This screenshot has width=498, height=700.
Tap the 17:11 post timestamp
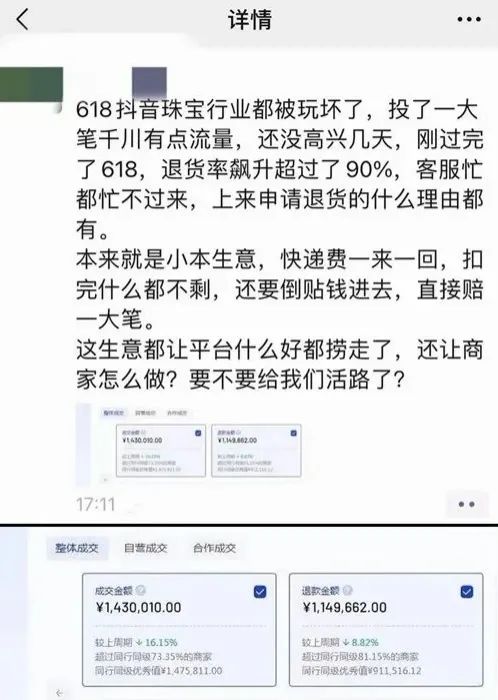click(x=95, y=504)
